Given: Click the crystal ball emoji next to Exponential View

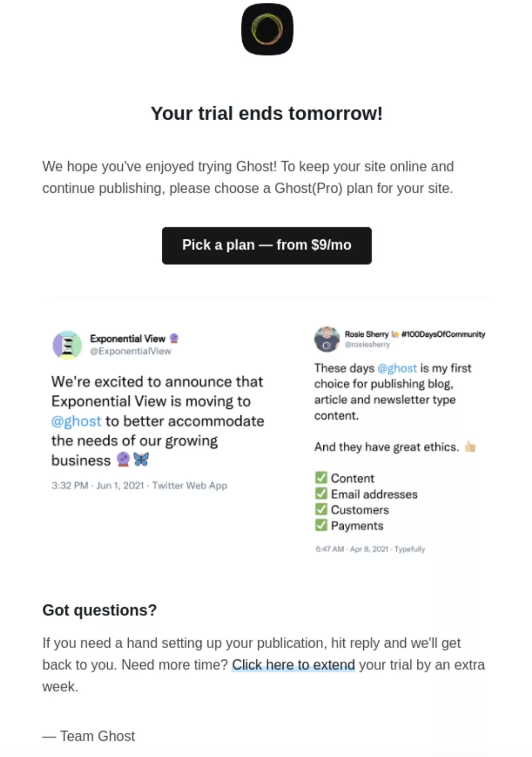Looking at the screenshot, I should click(175, 338).
